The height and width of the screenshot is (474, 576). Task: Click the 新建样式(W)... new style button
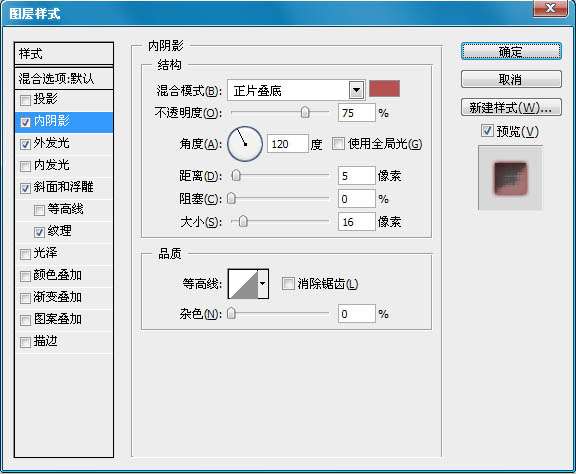coord(511,107)
